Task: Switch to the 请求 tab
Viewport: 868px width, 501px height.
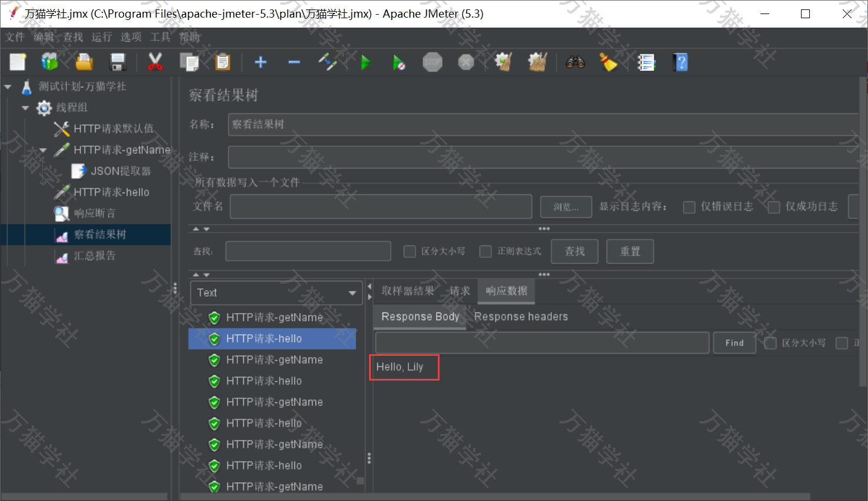Action: click(x=460, y=291)
